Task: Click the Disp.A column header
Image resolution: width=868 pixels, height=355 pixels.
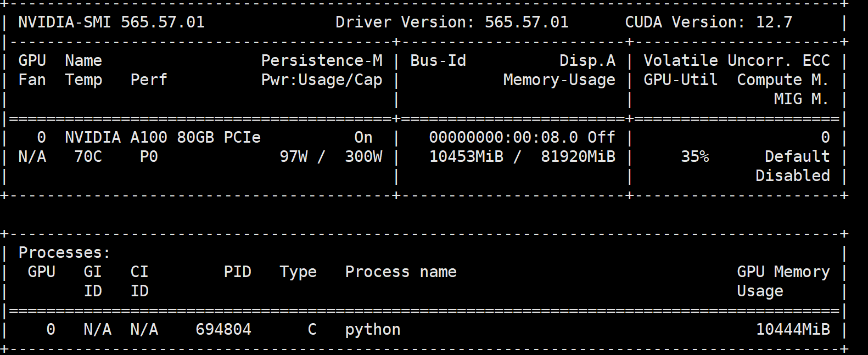Action: coord(587,60)
